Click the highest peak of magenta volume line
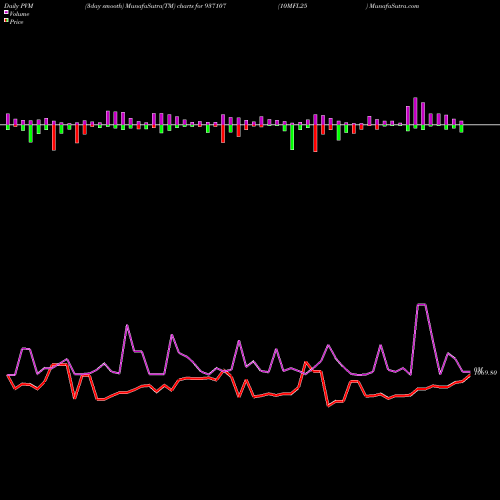Screen dimensions: 500x500 pyautogui.click(x=422, y=304)
